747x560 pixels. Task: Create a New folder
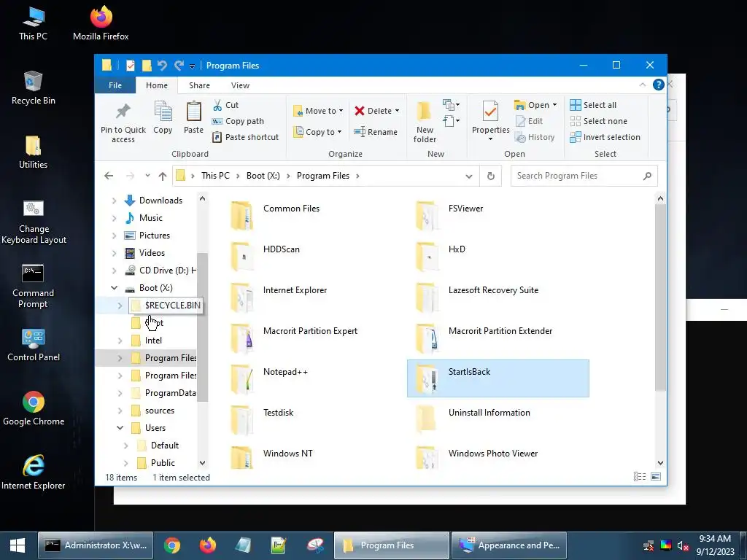pos(425,122)
